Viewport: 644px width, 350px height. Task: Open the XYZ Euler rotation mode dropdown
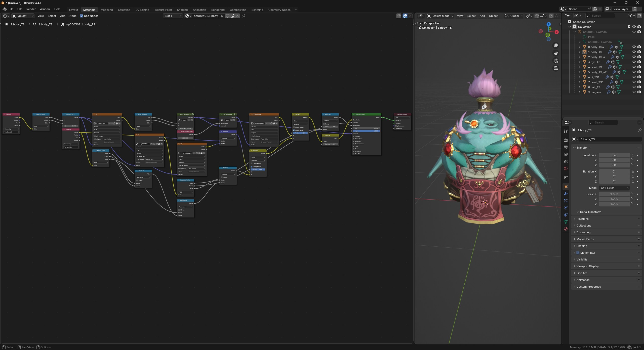(x=614, y=188)
